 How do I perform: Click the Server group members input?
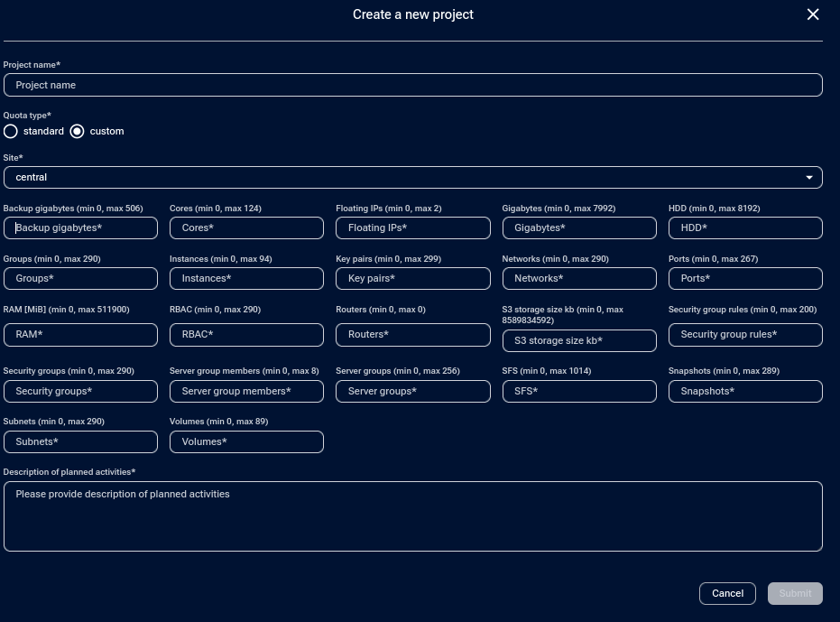point(246,392)
